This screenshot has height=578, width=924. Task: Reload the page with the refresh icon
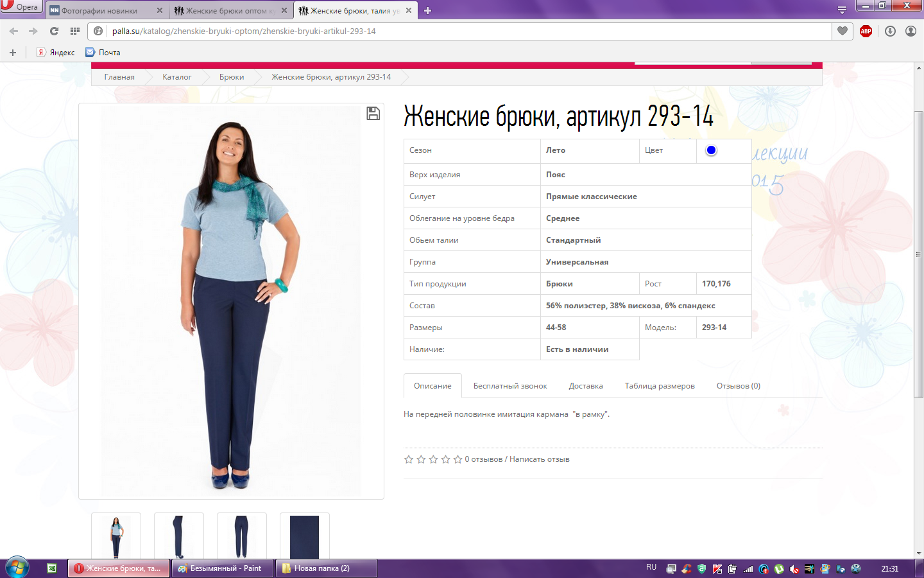[54, 31]
